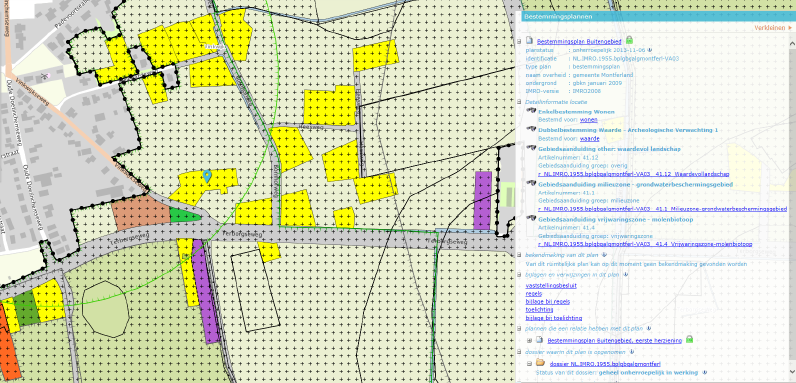Collapse 'plannen die een relatie hebben' section
This screenshot has width=796, height=383.
[519, 329]
